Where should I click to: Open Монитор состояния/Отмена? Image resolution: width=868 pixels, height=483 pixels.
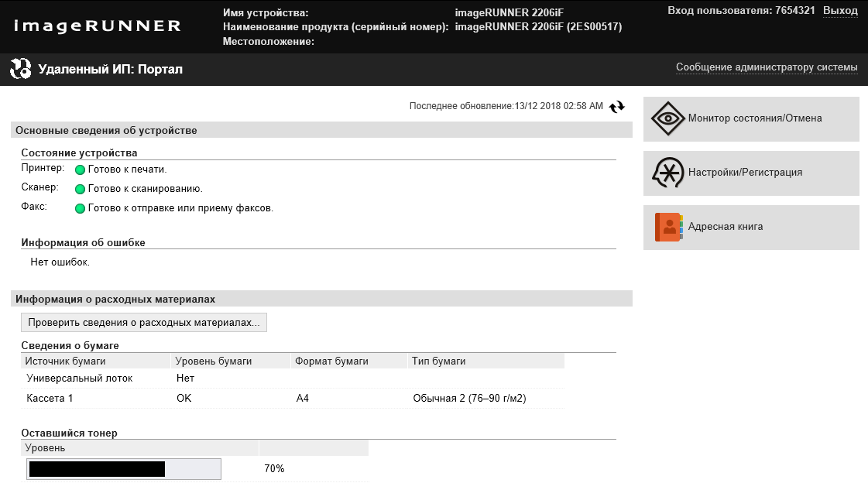[751, 119]
